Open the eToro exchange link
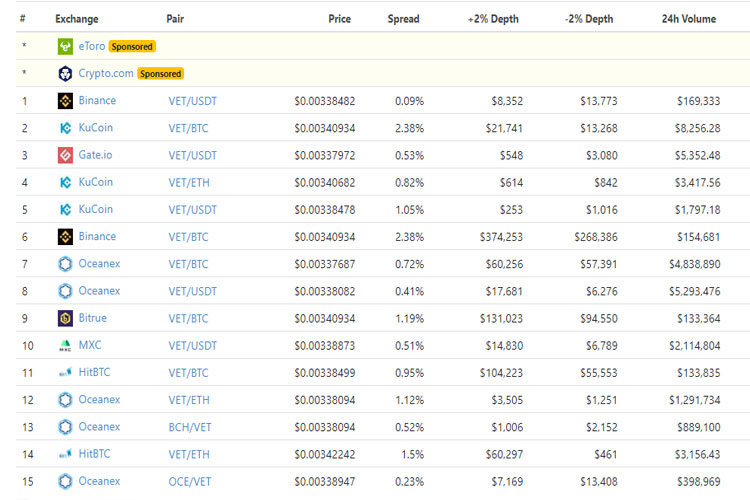 91,46
